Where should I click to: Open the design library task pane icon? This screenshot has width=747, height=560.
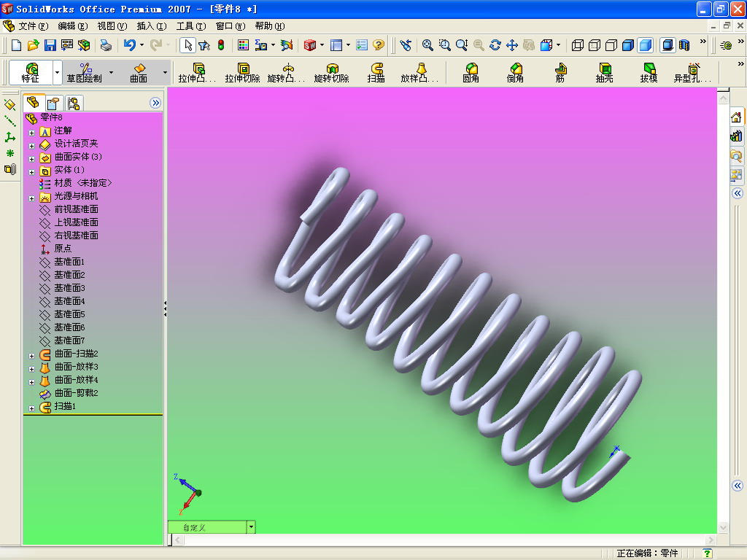click(737, 136)
